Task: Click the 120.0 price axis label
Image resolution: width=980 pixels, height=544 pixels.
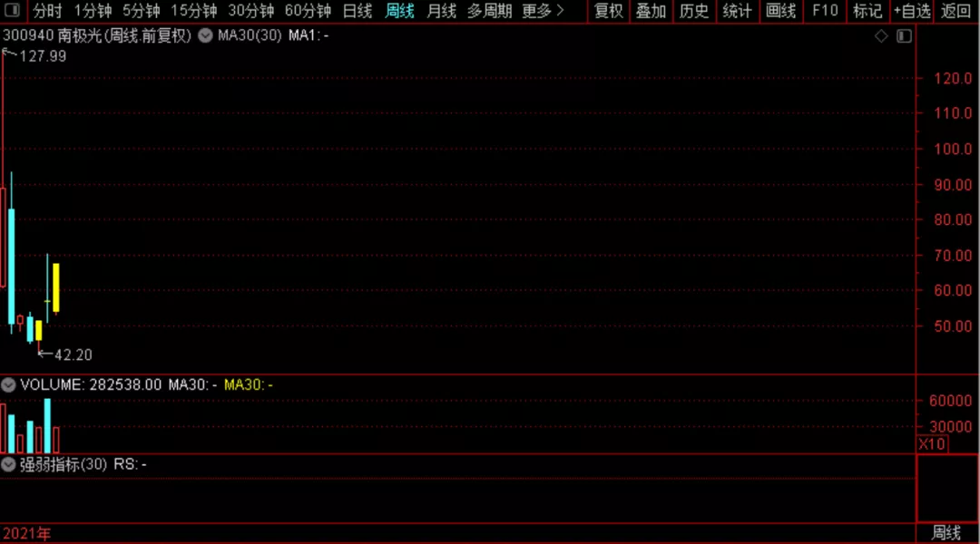Action: [953, 79]
